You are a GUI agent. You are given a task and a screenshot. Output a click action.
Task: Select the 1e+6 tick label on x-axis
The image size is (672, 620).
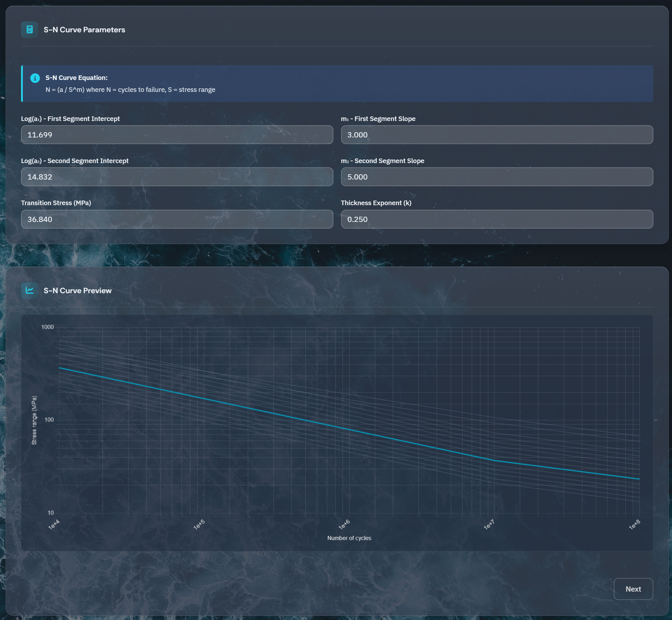click(344, 525)
